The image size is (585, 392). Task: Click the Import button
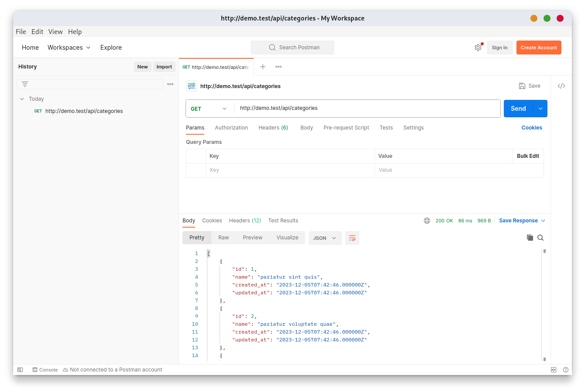click(164, 67)
